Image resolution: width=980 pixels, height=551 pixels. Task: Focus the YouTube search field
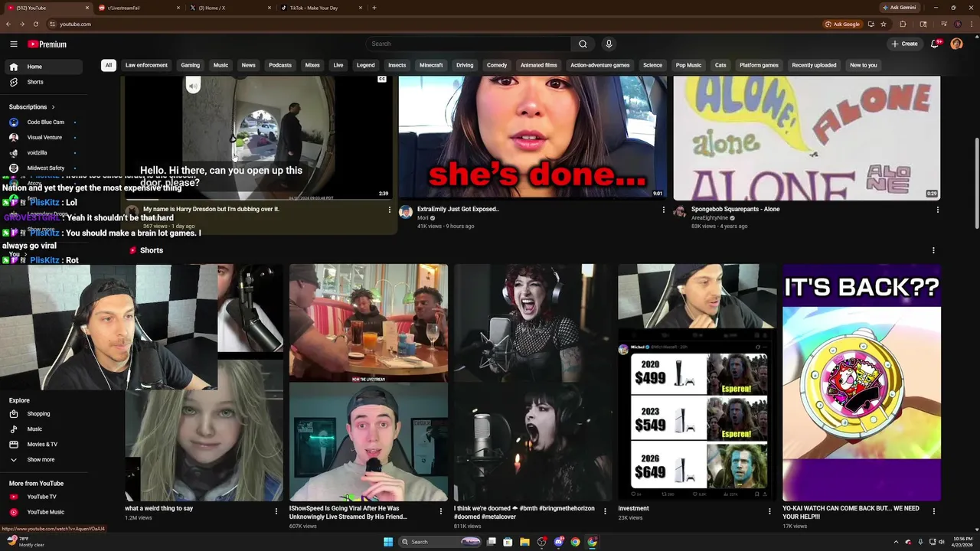coord(468,44)
